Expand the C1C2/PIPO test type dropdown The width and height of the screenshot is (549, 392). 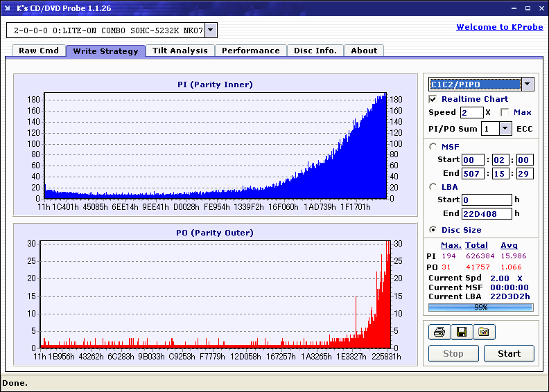point(528,84)
